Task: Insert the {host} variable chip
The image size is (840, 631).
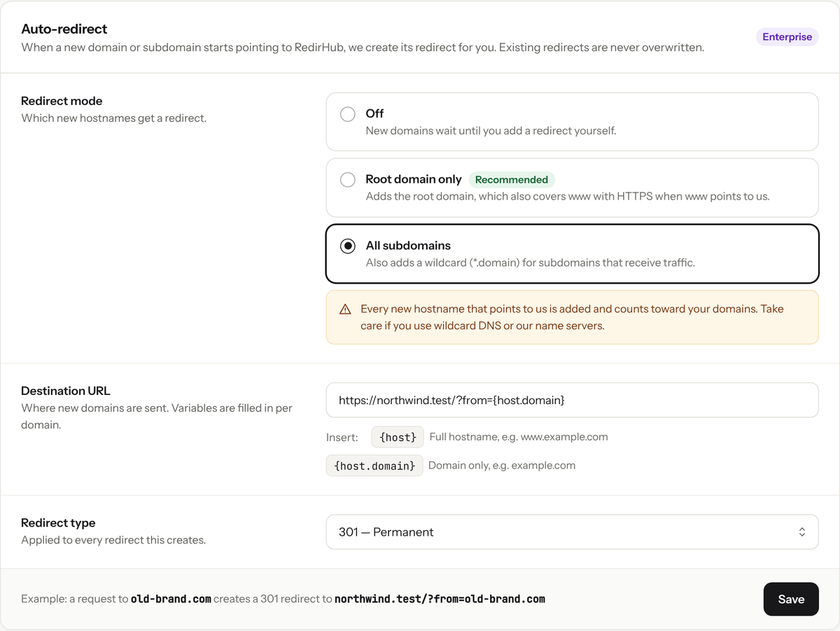Action: [x=398, y=437]
